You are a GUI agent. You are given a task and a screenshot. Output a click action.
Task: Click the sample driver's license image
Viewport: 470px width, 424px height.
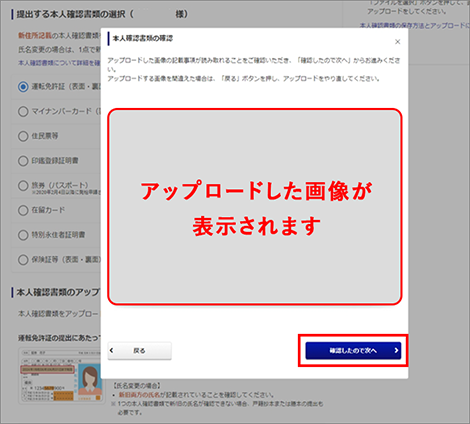coord(61,375)
